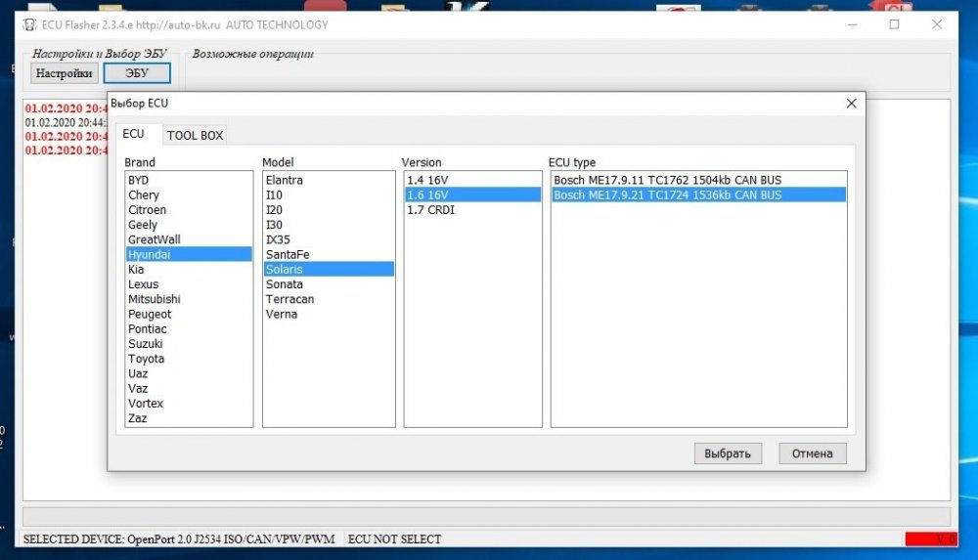Click the ECU NOT SELECT status text
Image resolution: width=978 pixels, height=560 pixels.
[394, 539]
